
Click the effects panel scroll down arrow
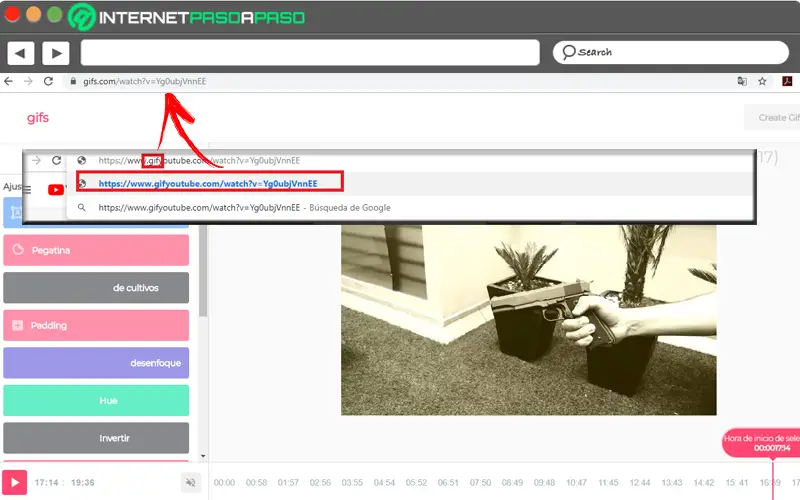point(203,456)
